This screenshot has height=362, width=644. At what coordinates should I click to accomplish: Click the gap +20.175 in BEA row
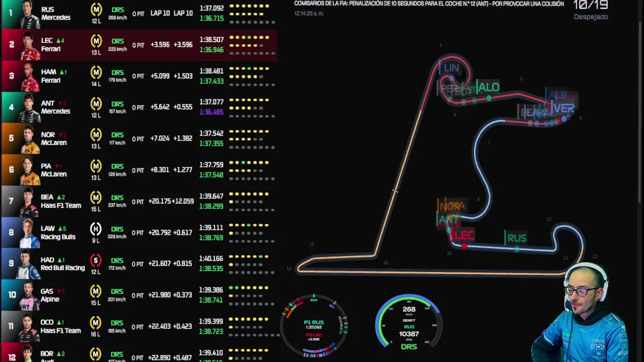pyautogui.click(x=160, y=201)
